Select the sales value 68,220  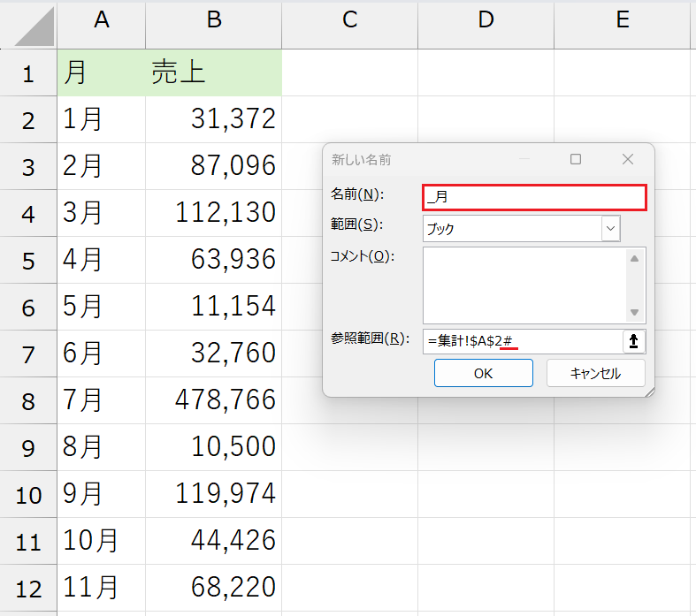point(213,588)
